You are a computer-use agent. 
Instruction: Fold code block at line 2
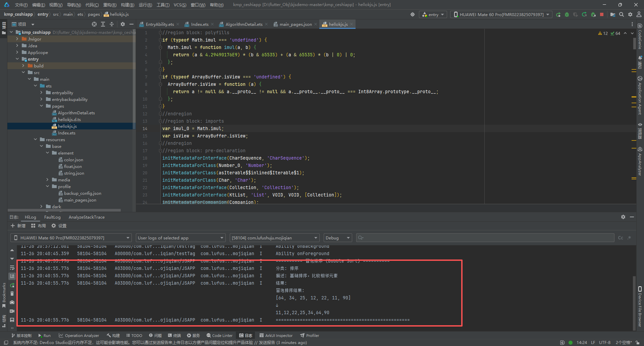[x=160, y=40]
